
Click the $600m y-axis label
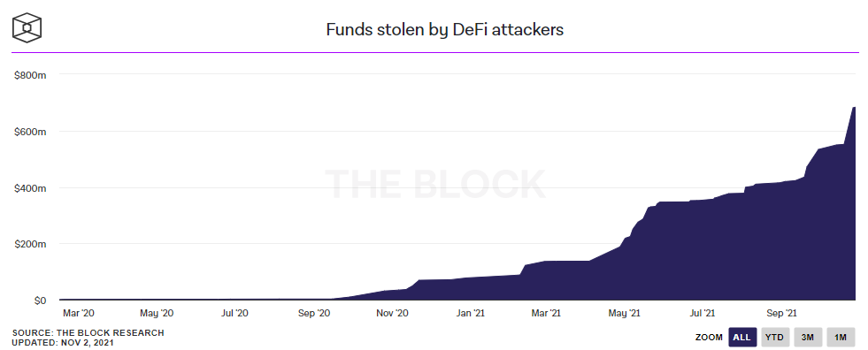tap(30, 132)
